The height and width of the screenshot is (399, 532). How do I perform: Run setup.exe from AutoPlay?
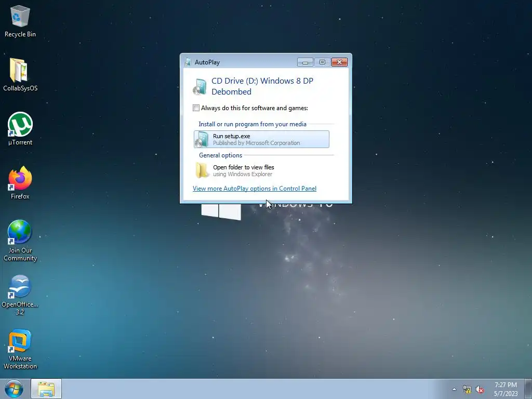[x=261, y=139]
